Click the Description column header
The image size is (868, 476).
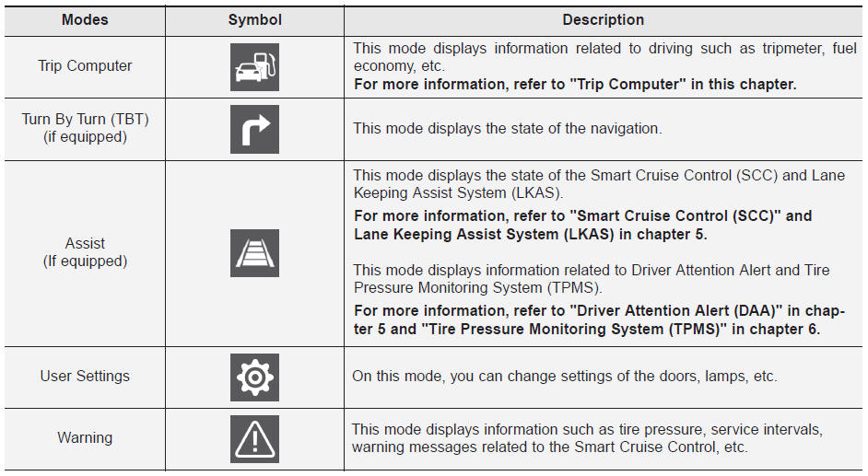coord(603,19)
